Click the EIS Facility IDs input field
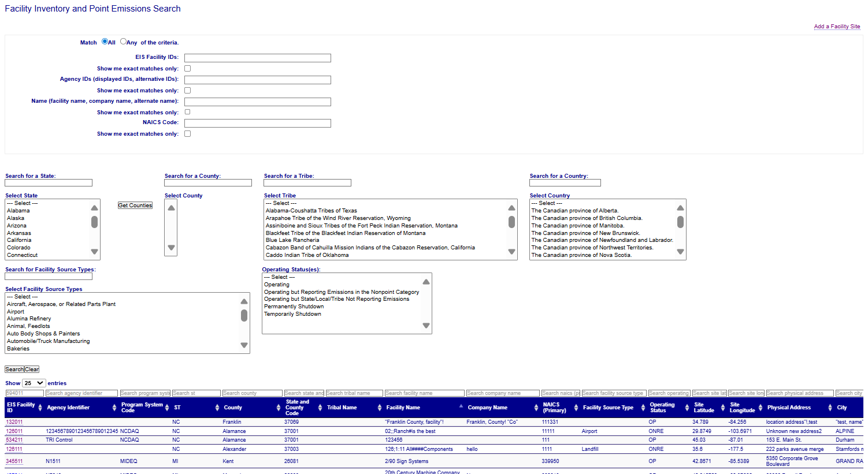 pos(258,58)
